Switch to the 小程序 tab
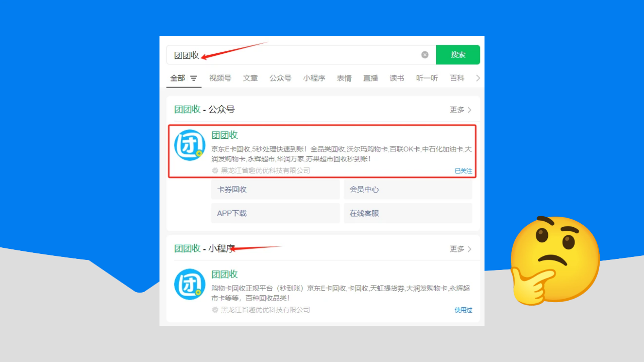The image size is (644, 362). (314, 78)
